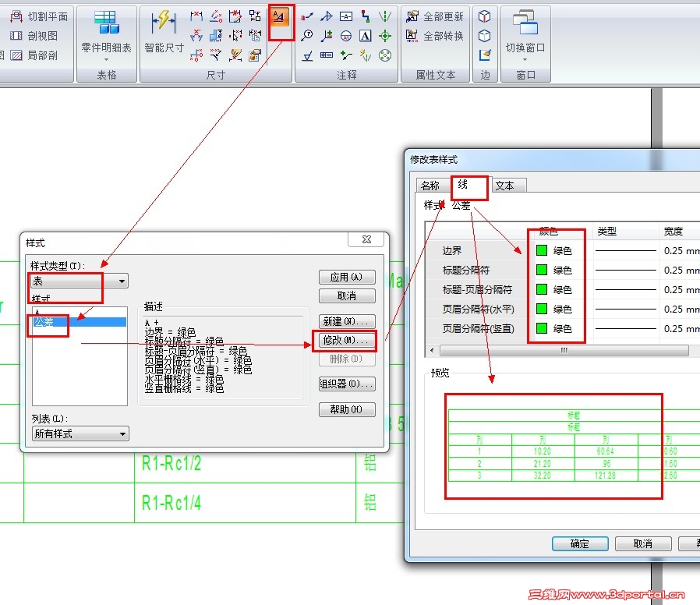Click the table cell R1-Rc1/2
700x605 pixels.
pyautogui.click(x=171, y=463)
